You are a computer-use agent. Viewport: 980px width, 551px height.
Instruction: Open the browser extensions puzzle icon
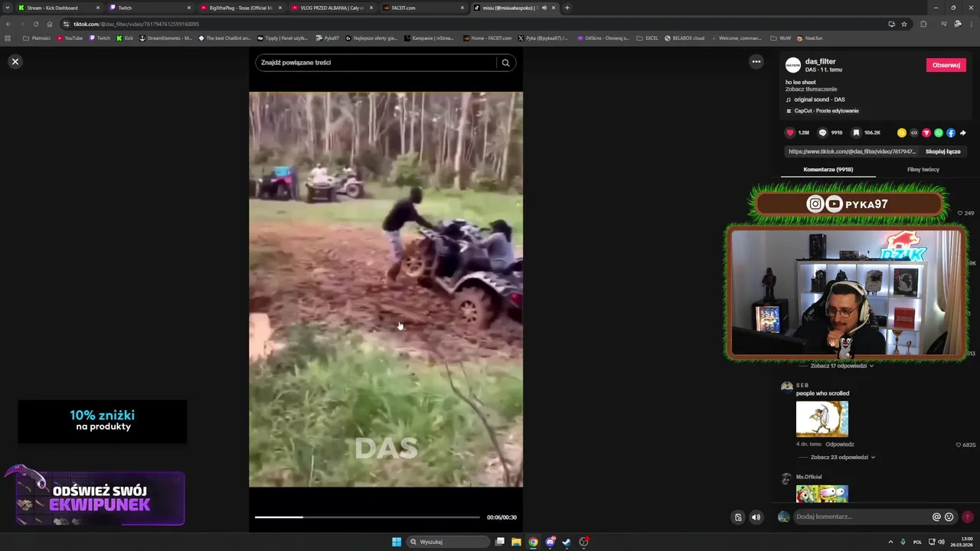[923, 24]
